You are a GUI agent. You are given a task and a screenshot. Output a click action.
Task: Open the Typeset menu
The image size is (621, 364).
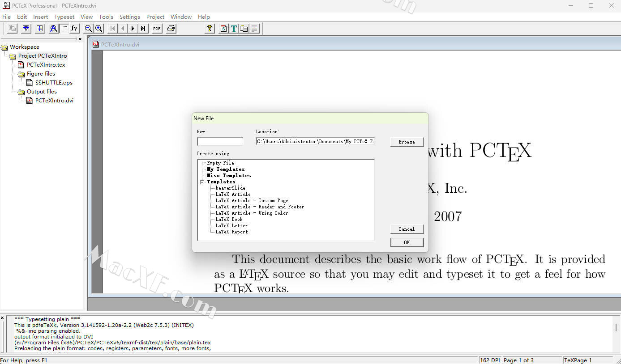(x=64, y=17)
